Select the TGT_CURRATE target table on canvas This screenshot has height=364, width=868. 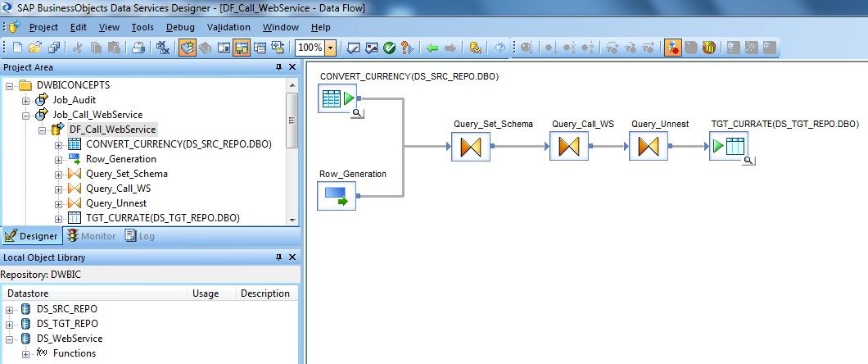click(x=729, y=146)
